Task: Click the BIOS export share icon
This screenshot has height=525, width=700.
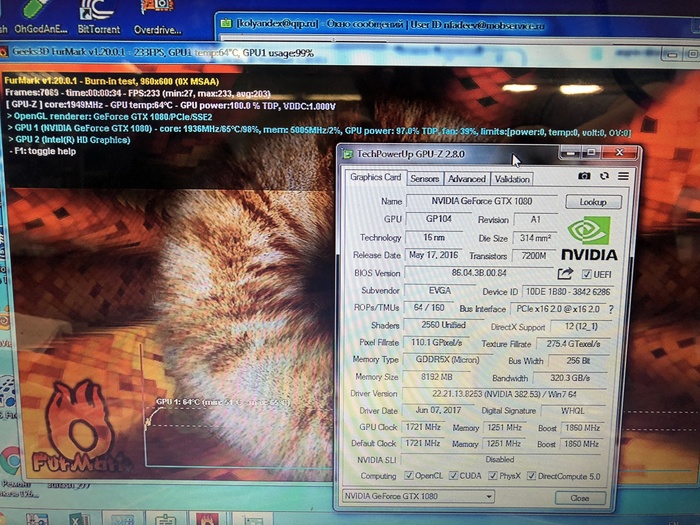Action: (566, 273)
